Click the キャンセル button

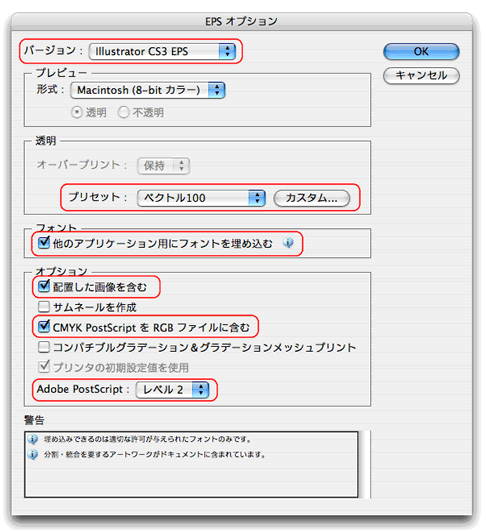(x=421, y=75)
